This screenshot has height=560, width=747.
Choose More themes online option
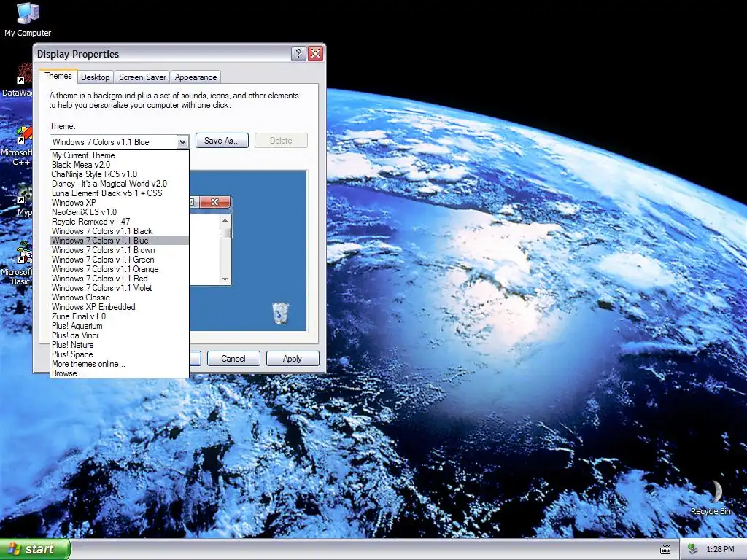click(120, 365)
